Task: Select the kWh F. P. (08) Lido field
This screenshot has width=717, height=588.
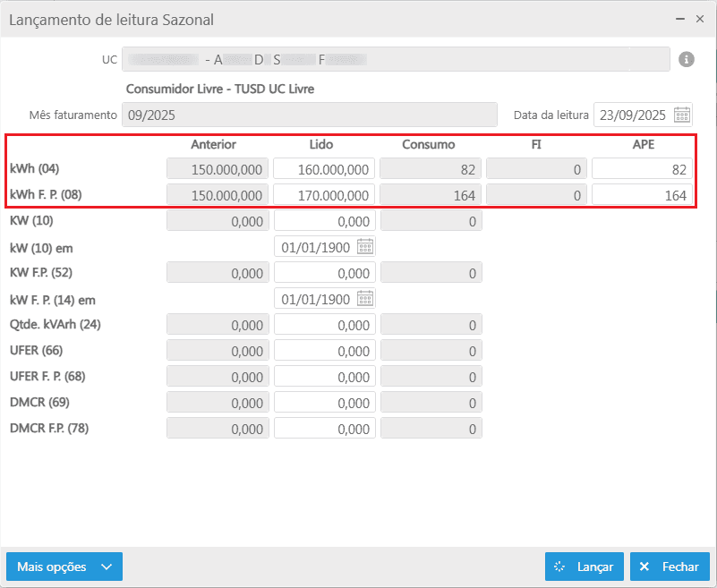Action: click(x=324, y=195)
